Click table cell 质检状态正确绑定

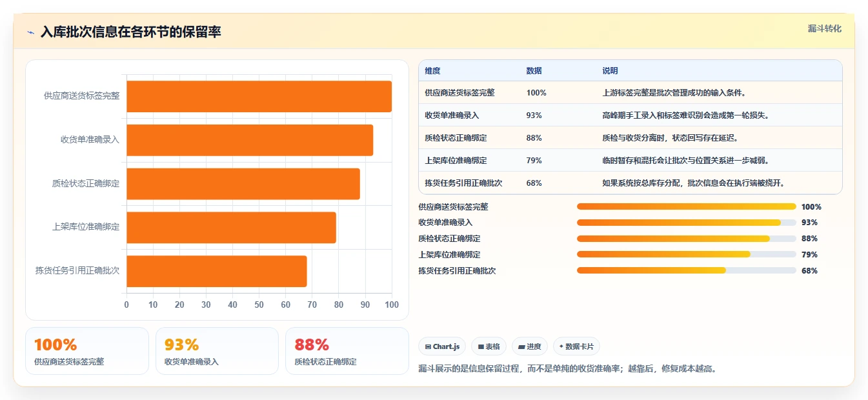tap(456, 138)
